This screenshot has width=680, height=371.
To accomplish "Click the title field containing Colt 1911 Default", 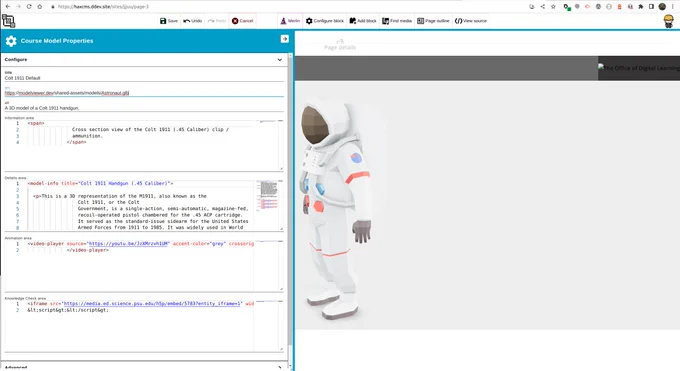I will 144,78.
